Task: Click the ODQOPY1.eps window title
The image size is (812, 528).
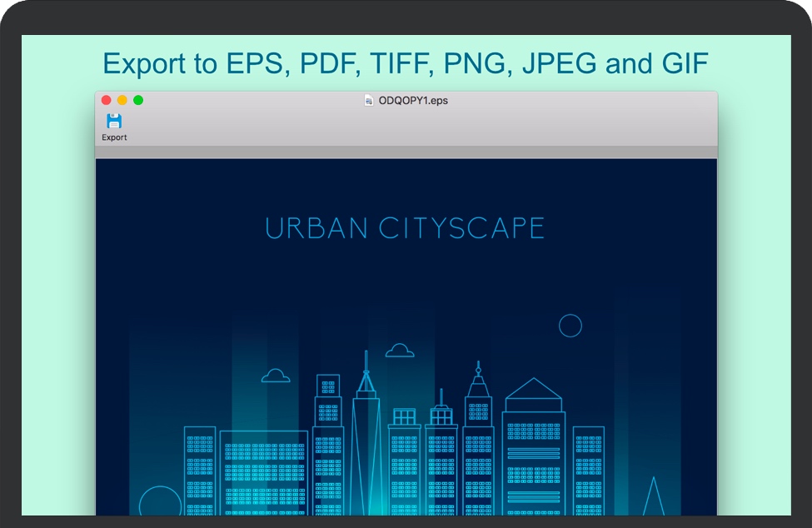Action: [x=413, y=100]
